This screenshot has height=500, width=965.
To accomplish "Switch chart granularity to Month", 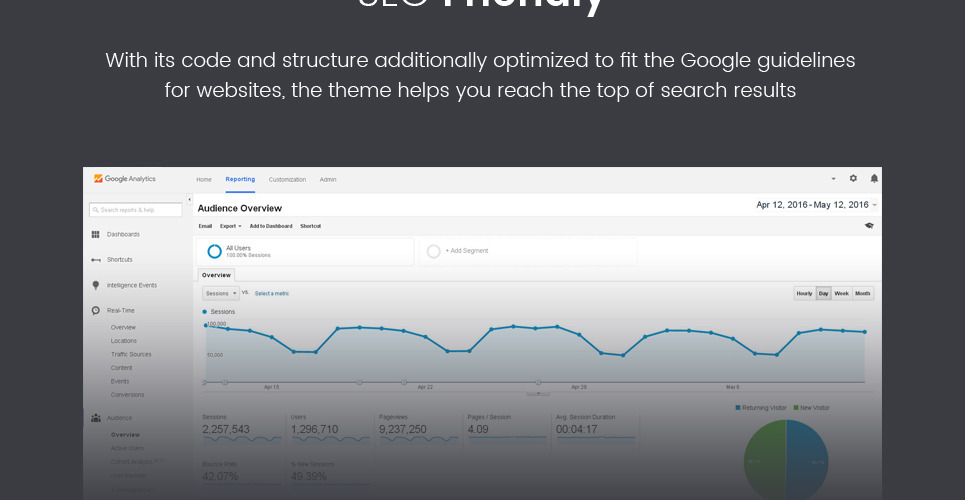I will (x=863, y=293).
